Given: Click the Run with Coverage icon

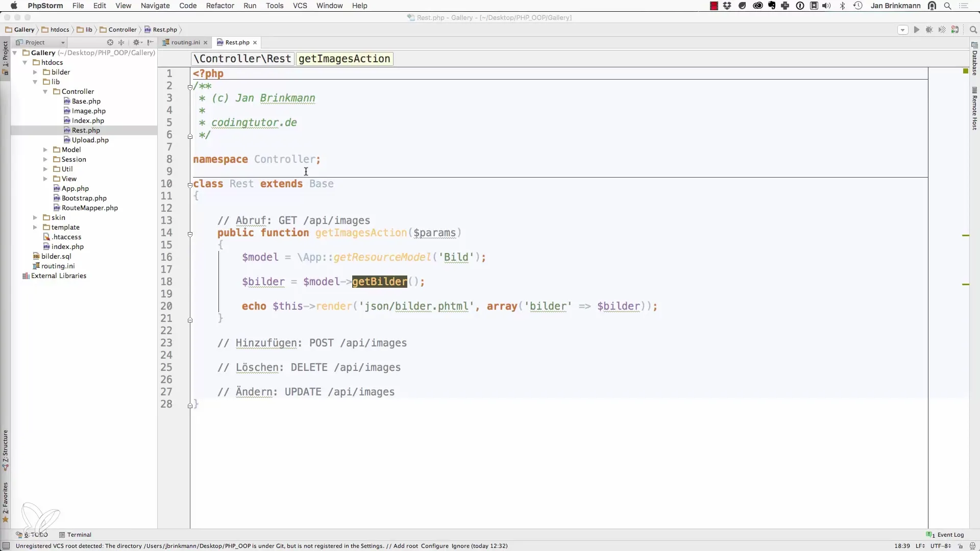Looking at the screenshot, I should click(x=942, y=30).
